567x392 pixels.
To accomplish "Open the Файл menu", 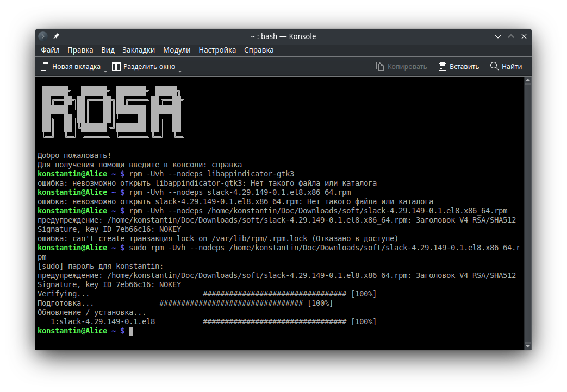I will [x=50, y=50].
